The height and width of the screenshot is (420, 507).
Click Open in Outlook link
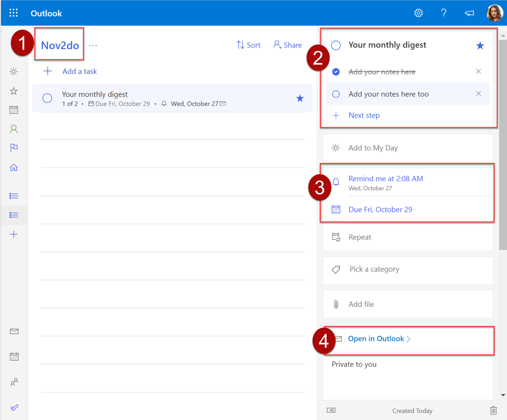379,338
